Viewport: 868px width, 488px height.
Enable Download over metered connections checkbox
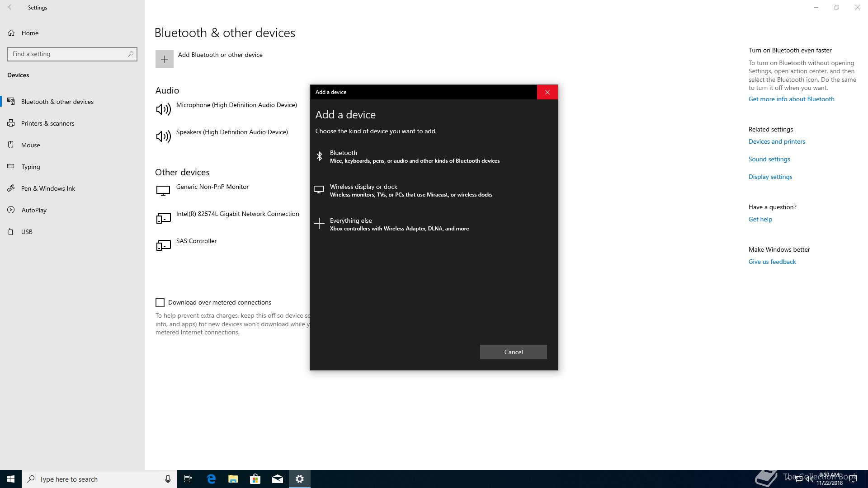160,303
